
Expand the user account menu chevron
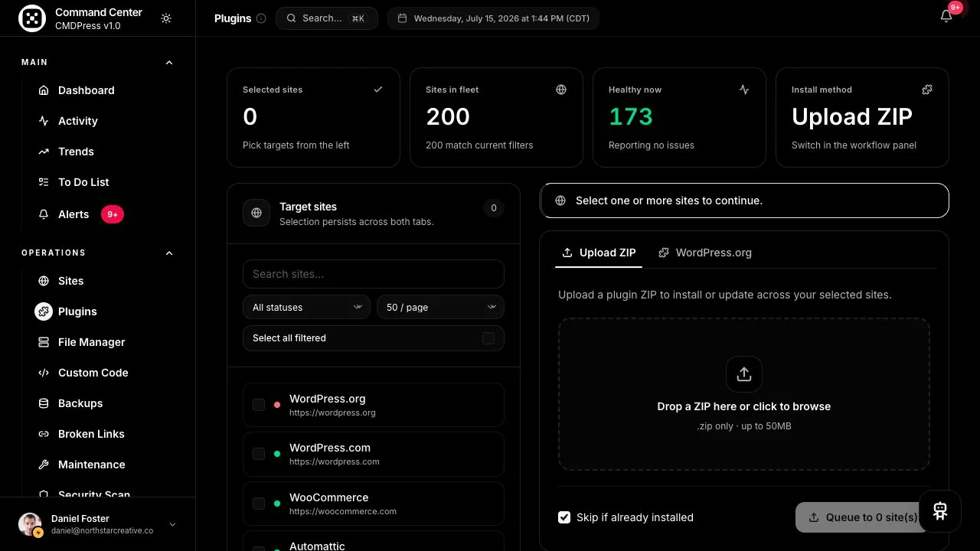point(172,524)
